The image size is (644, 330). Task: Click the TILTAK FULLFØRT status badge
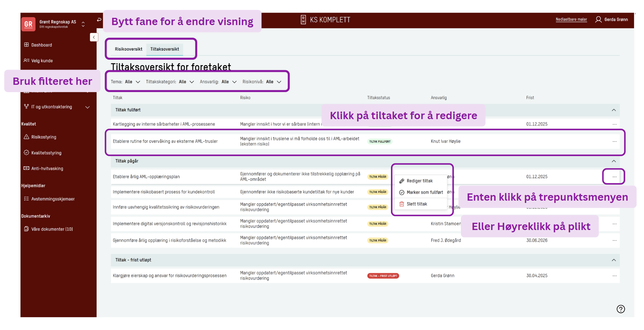point(380,141)
